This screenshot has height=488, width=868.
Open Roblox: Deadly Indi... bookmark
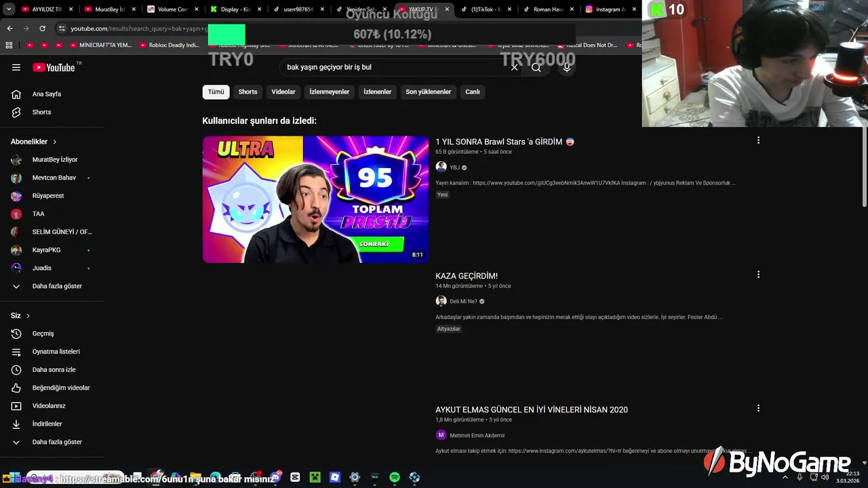tap(169, 45)
